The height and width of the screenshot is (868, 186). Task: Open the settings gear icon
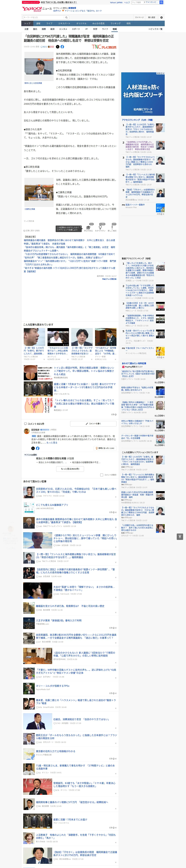coord(161,18)
